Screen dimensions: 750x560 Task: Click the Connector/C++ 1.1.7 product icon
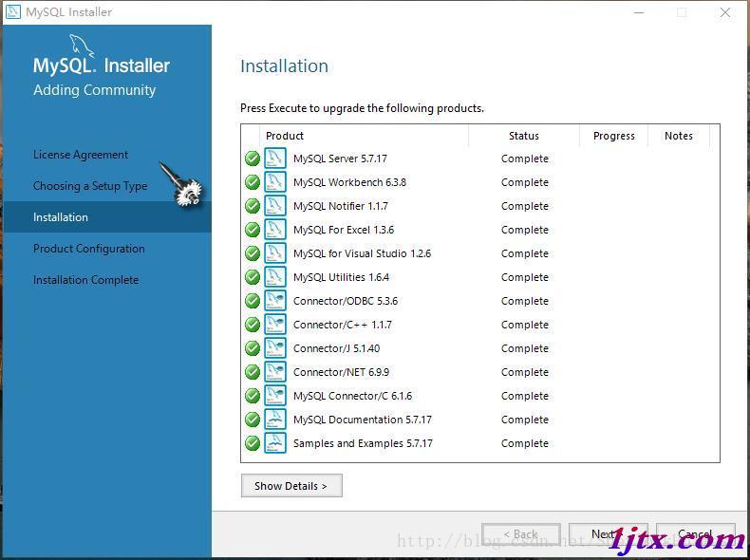(275, 325)
